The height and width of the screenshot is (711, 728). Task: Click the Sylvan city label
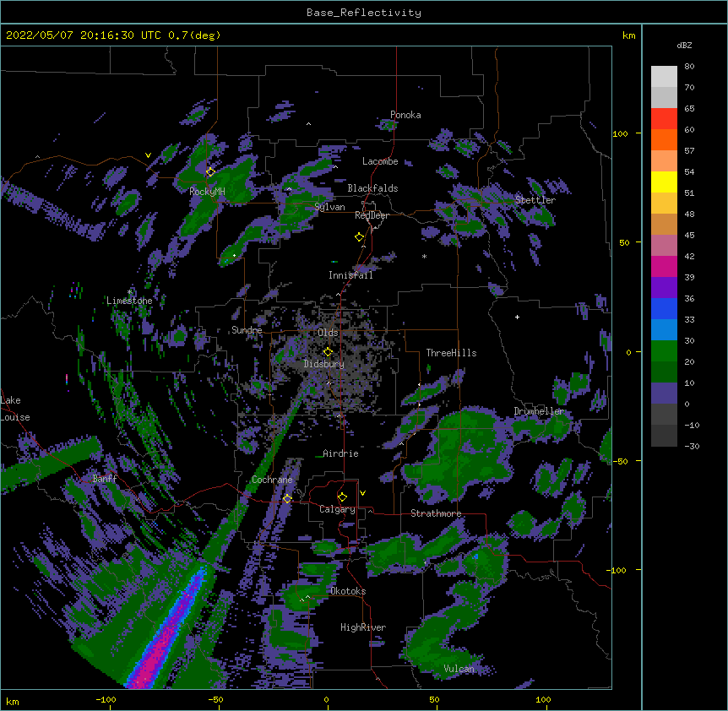click(329, 207)
